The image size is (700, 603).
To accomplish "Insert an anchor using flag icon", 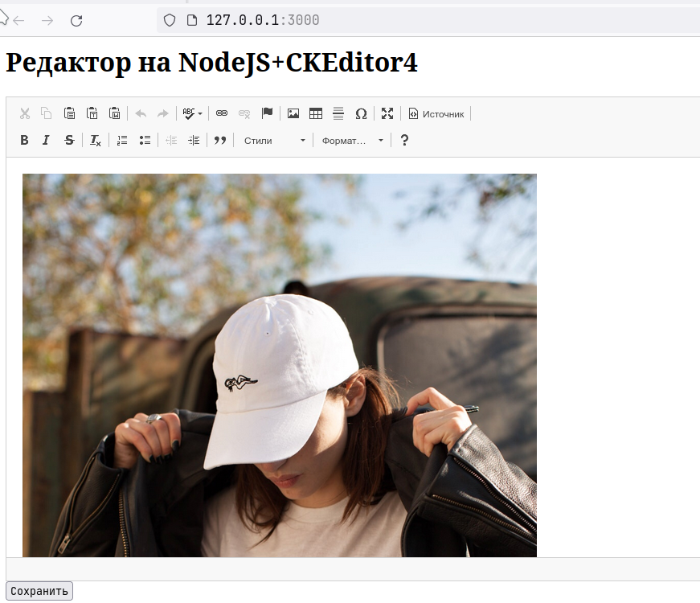I will point(267,113).
